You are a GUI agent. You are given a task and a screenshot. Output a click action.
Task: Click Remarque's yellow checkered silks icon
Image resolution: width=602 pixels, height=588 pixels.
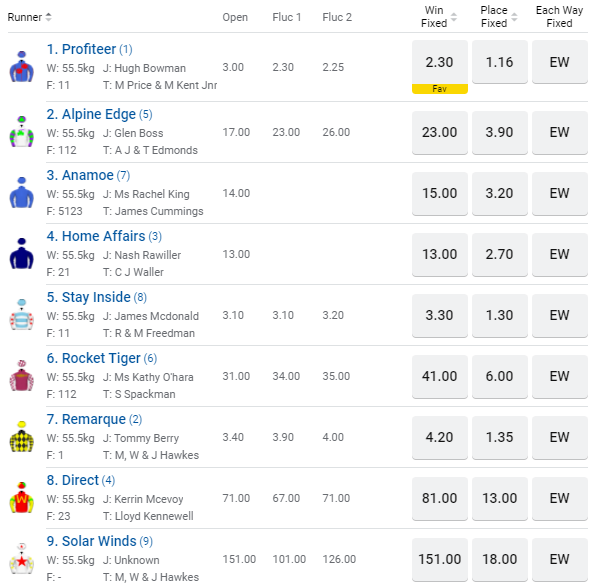coord(20,437)
